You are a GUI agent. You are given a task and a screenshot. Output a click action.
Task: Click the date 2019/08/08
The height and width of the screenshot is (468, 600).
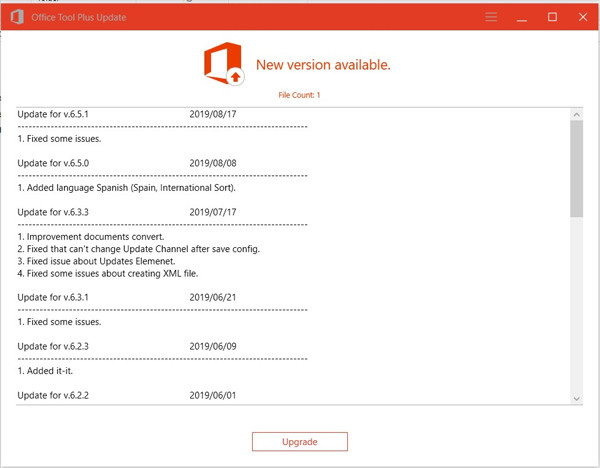click(x=213, y=163)
